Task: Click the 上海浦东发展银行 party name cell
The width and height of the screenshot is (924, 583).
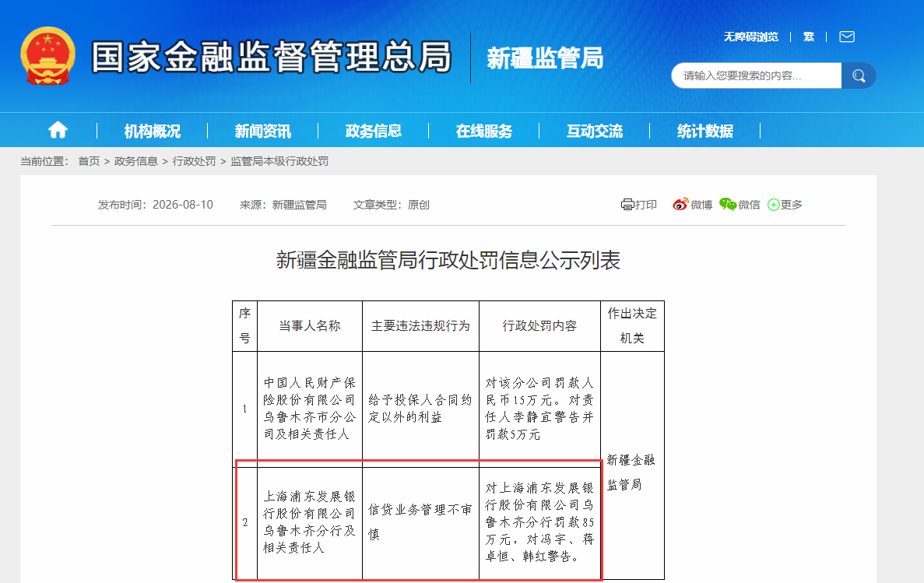Action: [309, 522]
